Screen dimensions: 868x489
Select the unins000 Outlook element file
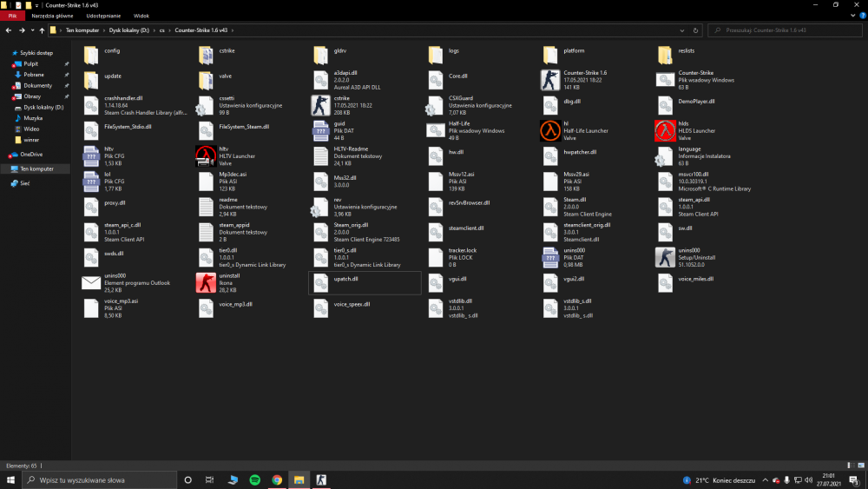click(x=91, y=282)
